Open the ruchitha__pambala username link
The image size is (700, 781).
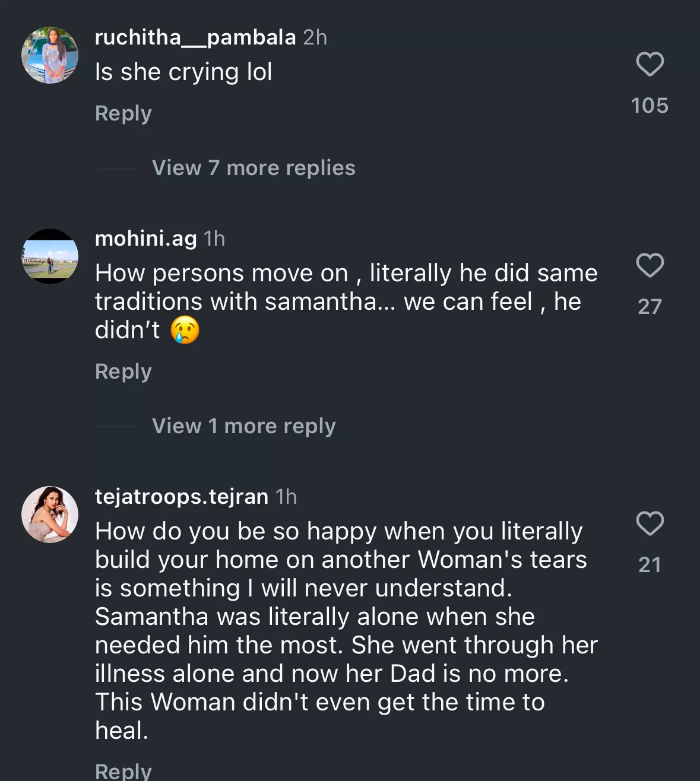point(195,37)
